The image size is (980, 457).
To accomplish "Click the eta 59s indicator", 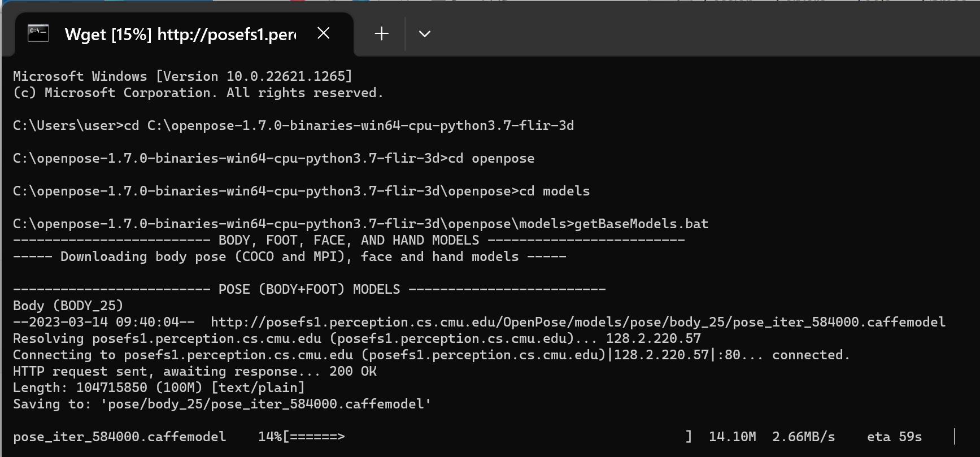I will pos(894,437).
